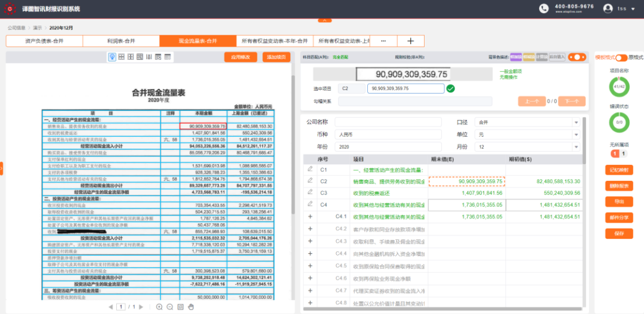Open the 口径 合并 dropdown
The height and width of the screenshot is (314, 644).
tap(527, 122)
